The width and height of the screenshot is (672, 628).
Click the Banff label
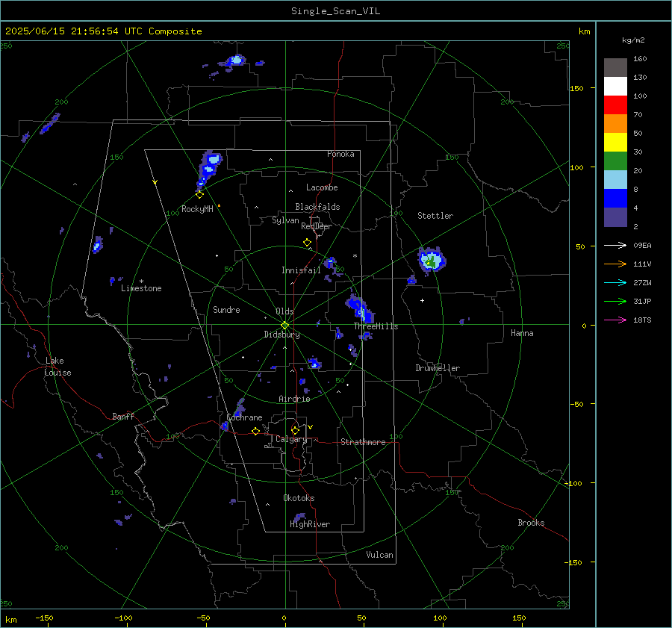pos(123,416)
